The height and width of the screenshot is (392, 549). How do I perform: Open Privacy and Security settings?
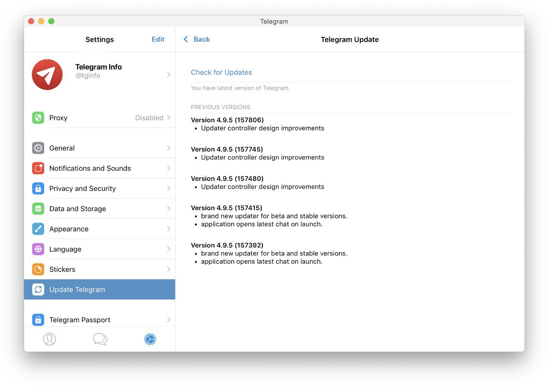pos(100,188)
